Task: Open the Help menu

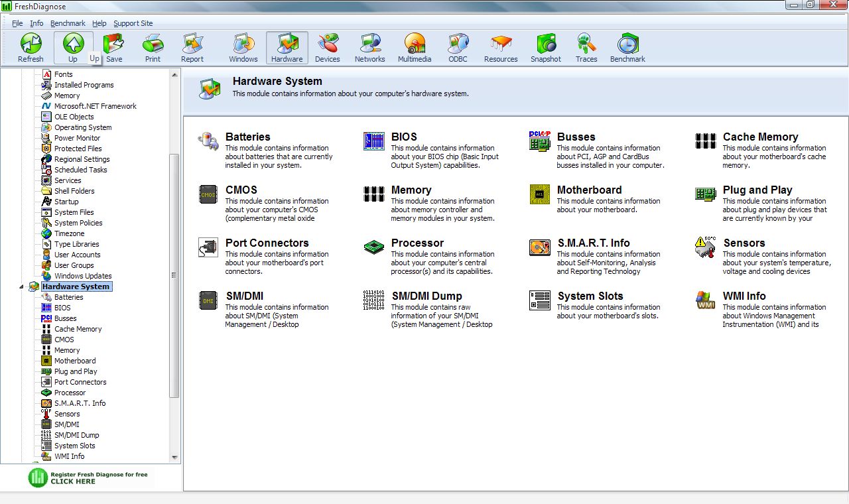Action: pos(99,23)
